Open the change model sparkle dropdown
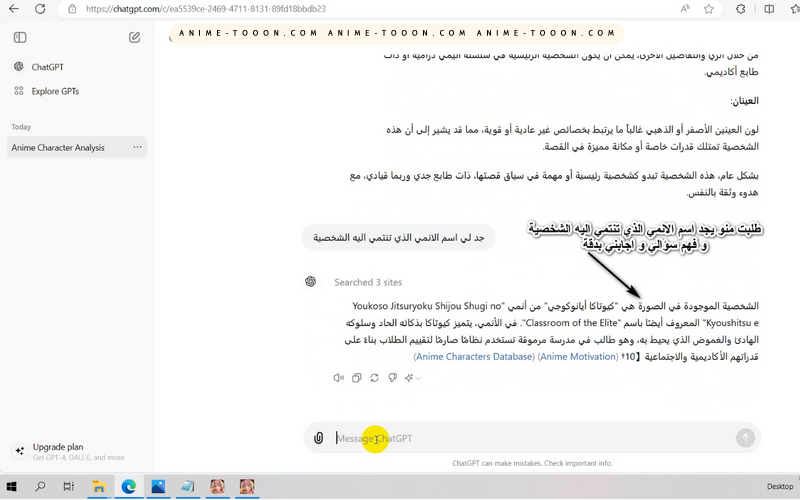 (x=412, y=378)
